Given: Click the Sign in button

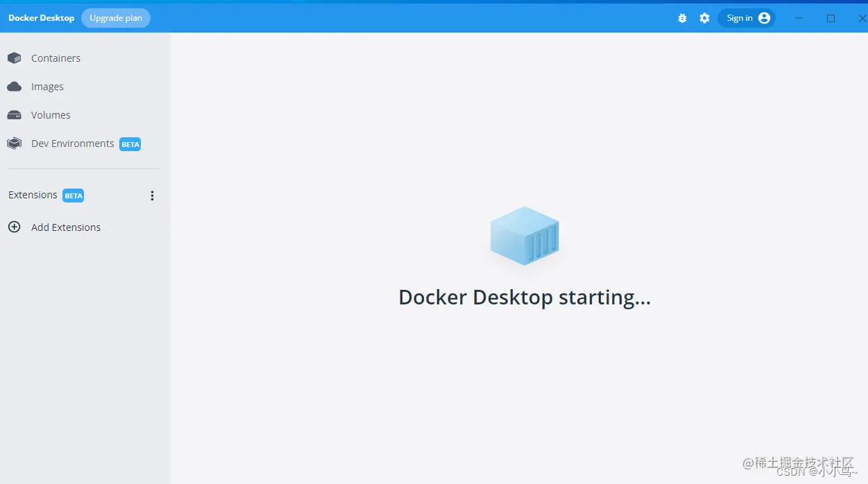Looking at the screenshot, I should (747, 18).
